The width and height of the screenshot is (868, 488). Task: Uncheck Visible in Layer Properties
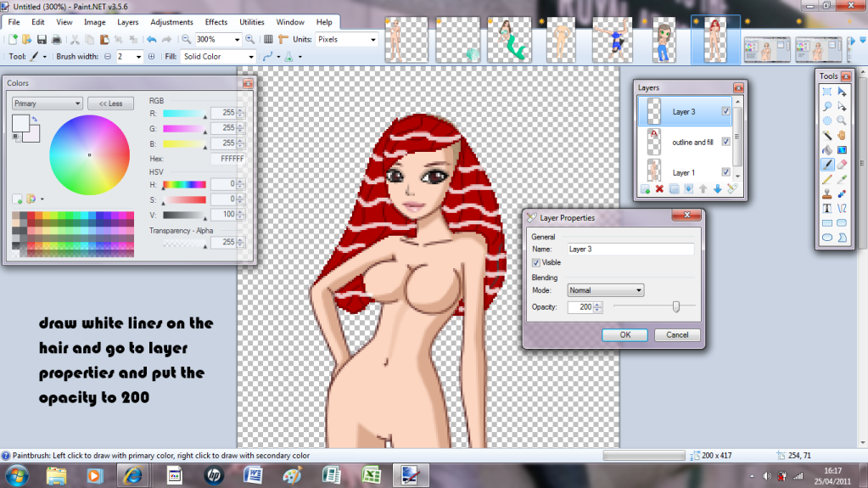click(536, 262)
